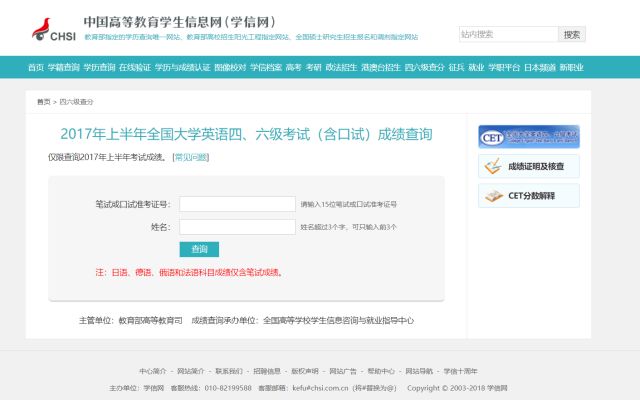Click the red note about 日语、德语 scores

(x=190, y=272)
